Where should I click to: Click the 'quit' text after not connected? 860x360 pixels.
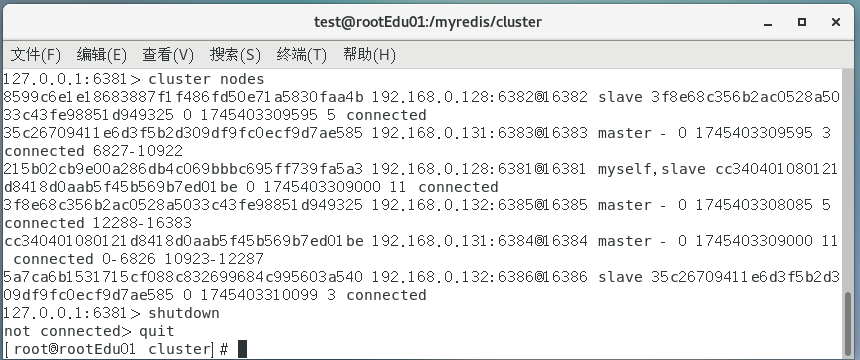pos(157,331)
